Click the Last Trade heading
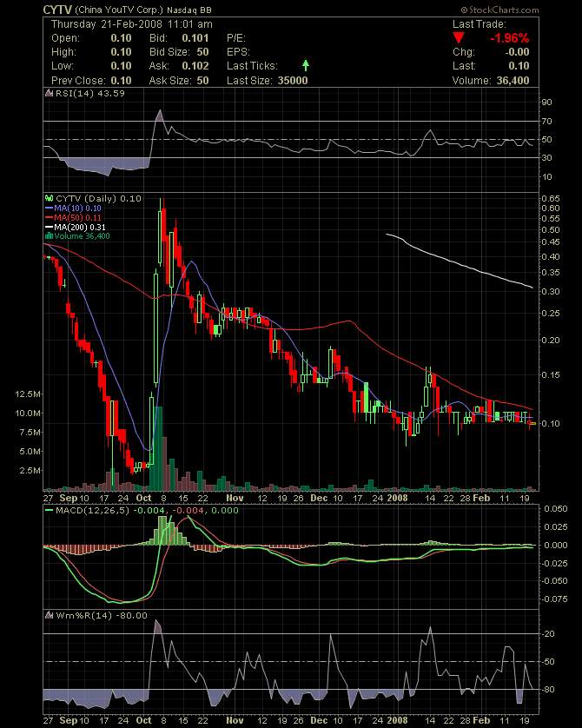 click(x=479, y=24)
